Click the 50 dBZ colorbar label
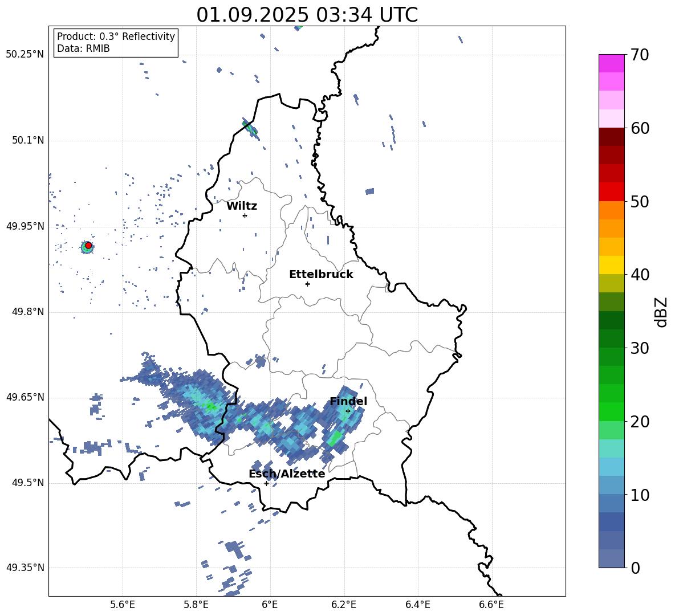The height and width of the screenshot is (616, 675). click(x=640, y=201)
